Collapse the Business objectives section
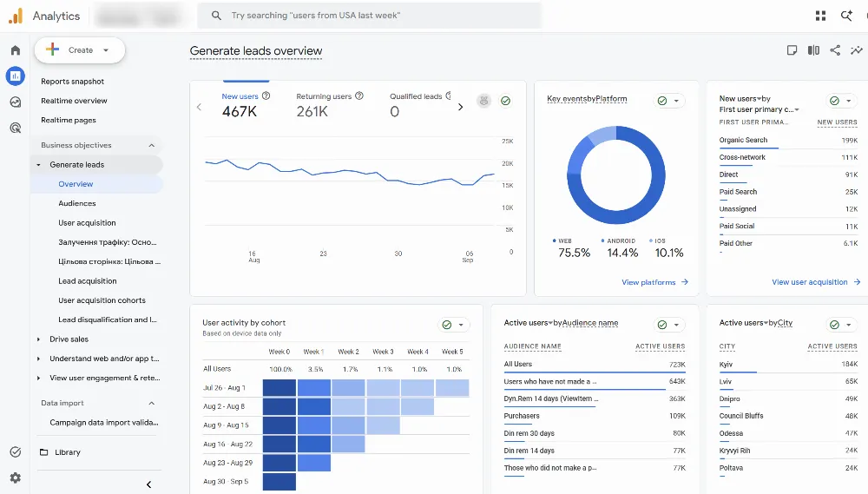The image size is (868, 494). 152,145
